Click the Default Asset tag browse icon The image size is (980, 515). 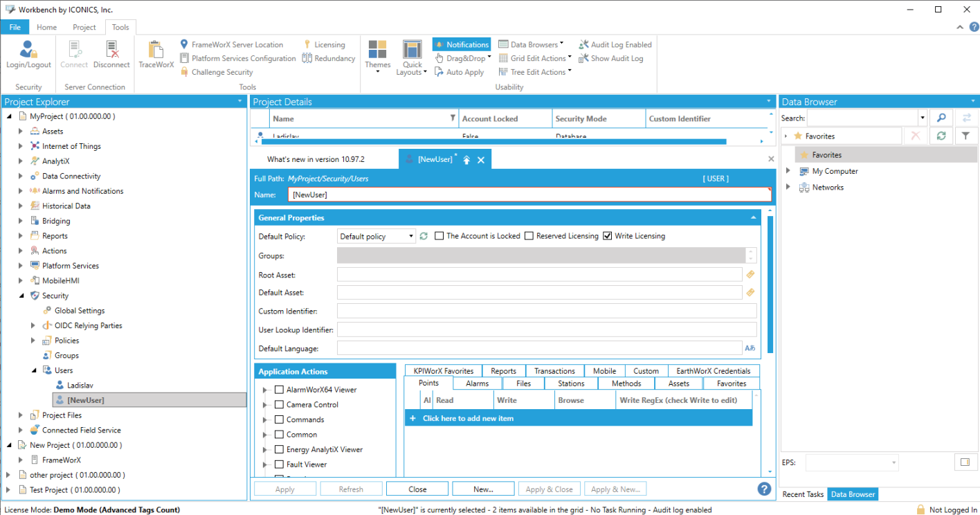click(750, 293)
